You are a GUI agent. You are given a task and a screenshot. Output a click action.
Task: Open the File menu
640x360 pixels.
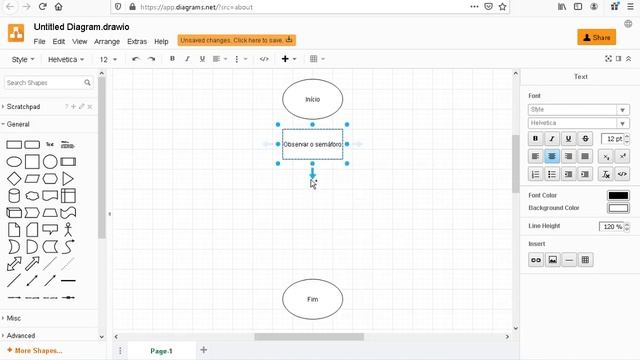pyautogui.click(x=39, y=42)
